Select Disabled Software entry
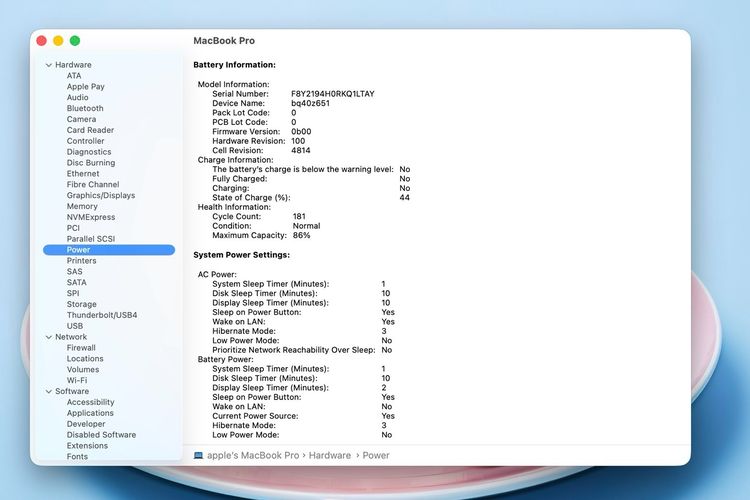 [x=101, y=435]
